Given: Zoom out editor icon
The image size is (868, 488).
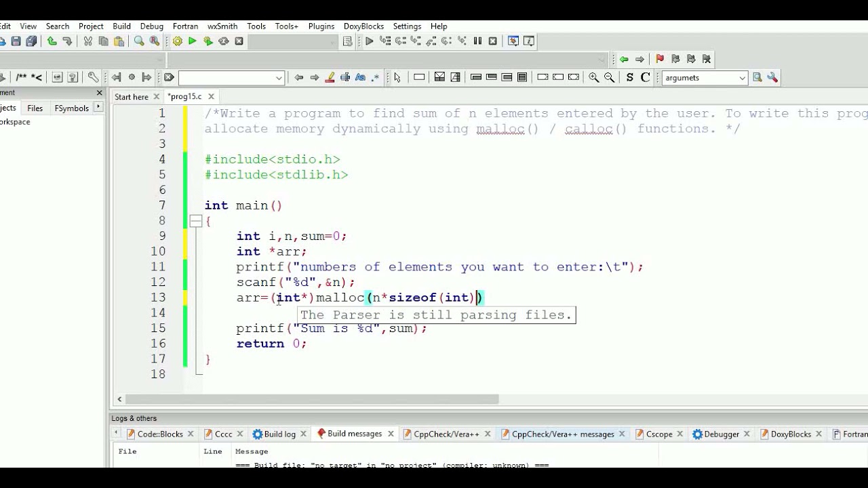Looking at the screenshot, I should click(609, 77).
